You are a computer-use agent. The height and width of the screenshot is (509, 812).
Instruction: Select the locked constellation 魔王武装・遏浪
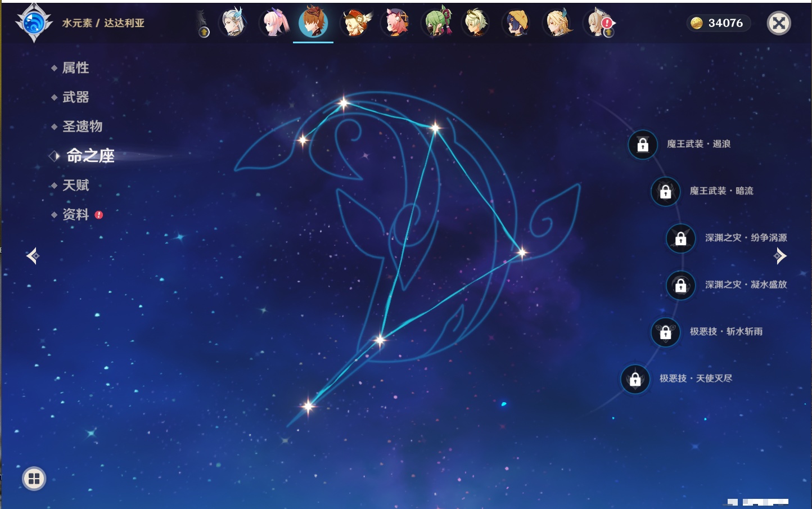pyautogui.click(x=643, y=145)
